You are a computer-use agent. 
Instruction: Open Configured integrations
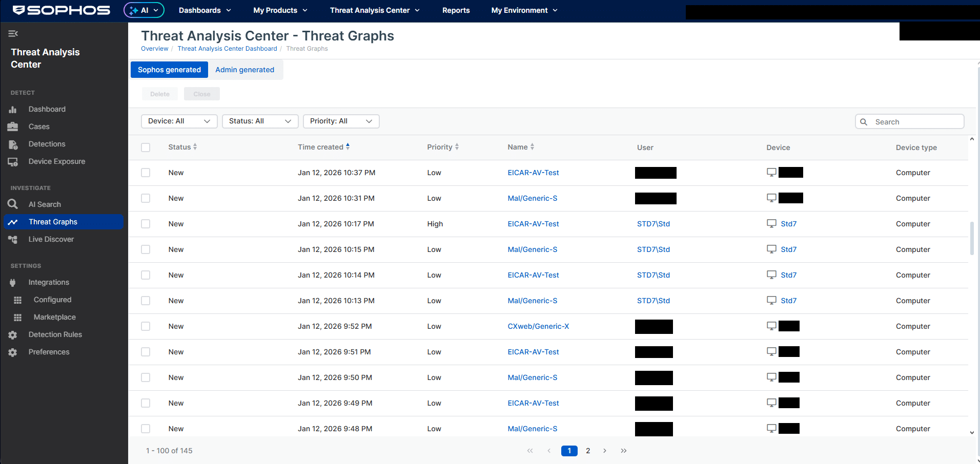[52, 300]
